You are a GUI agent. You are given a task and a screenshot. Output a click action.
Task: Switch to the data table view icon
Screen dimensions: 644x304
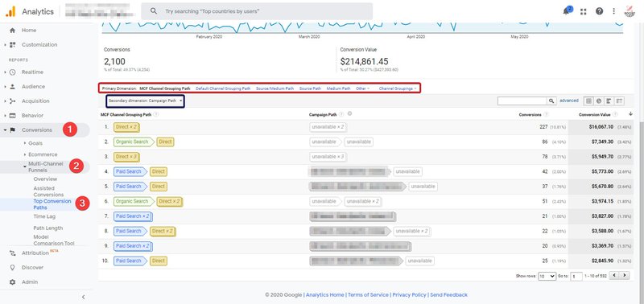[589, 101]
